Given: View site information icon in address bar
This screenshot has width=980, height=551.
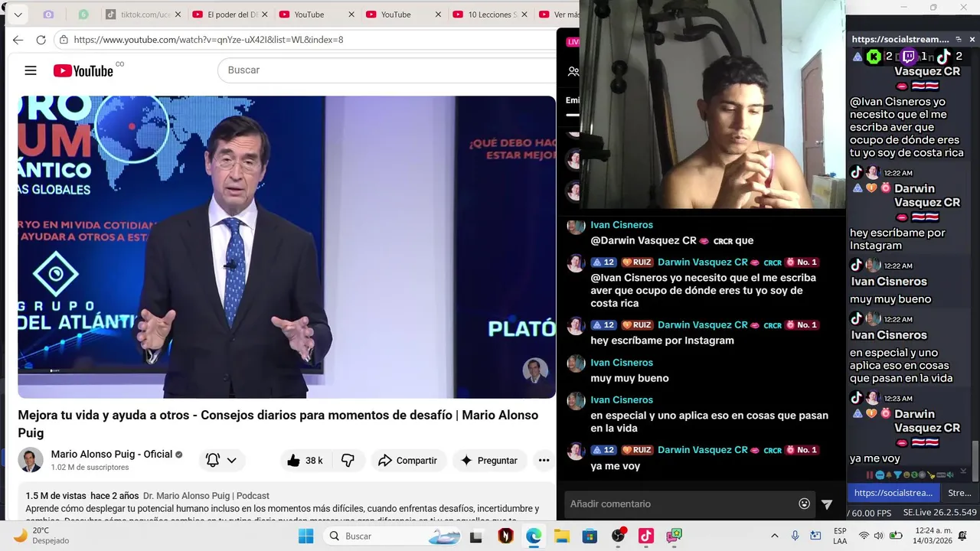Looking at the screenshot, I should [x=64, y=40].
